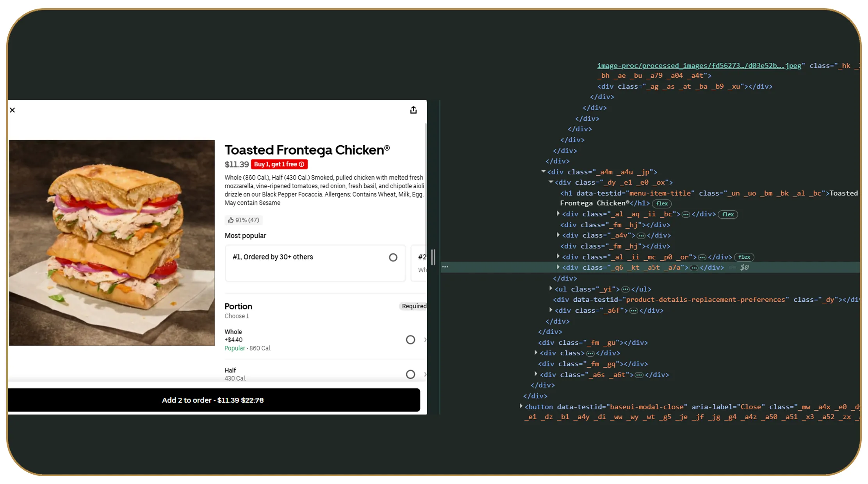Click the $11.39 price next to the badge
868x484 pixels.
[237, 165]
